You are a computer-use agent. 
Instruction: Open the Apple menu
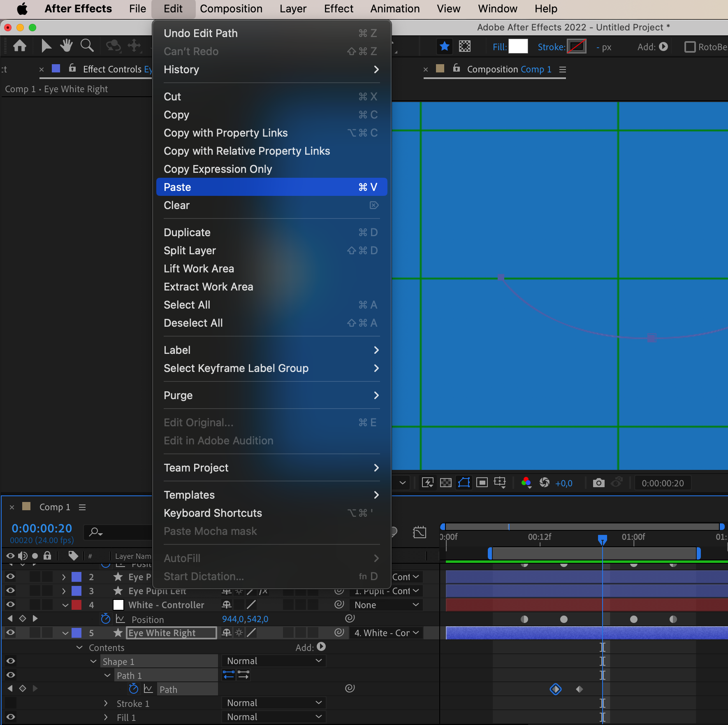coord(22,9)
